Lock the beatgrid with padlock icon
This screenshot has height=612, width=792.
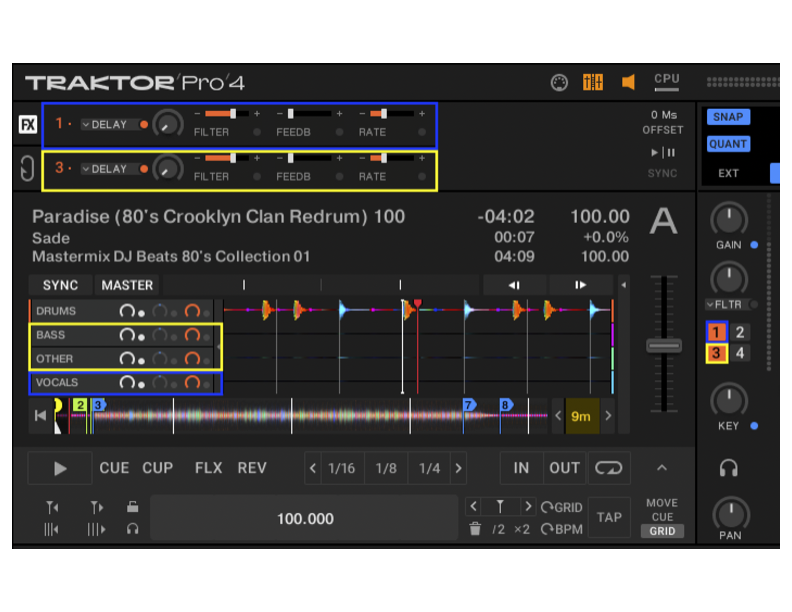132,506
